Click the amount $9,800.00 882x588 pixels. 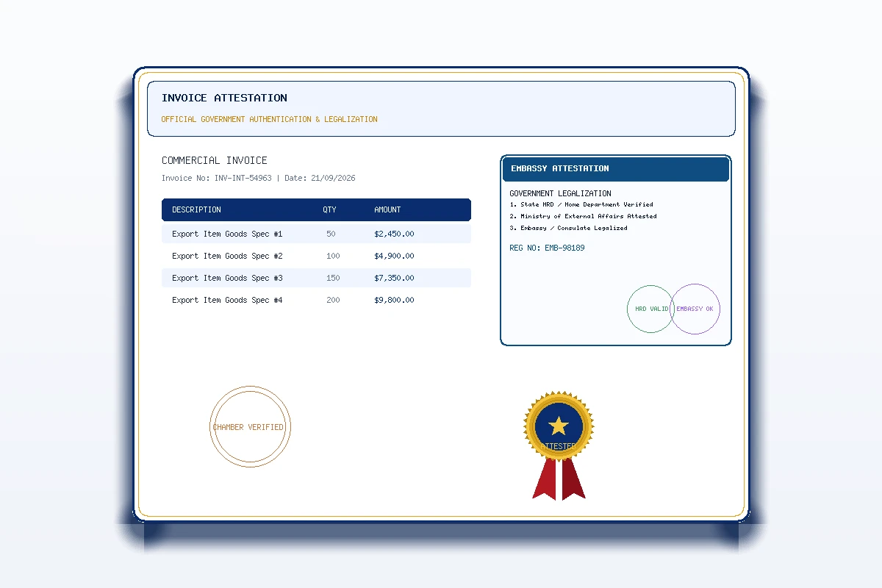point(394,300)
